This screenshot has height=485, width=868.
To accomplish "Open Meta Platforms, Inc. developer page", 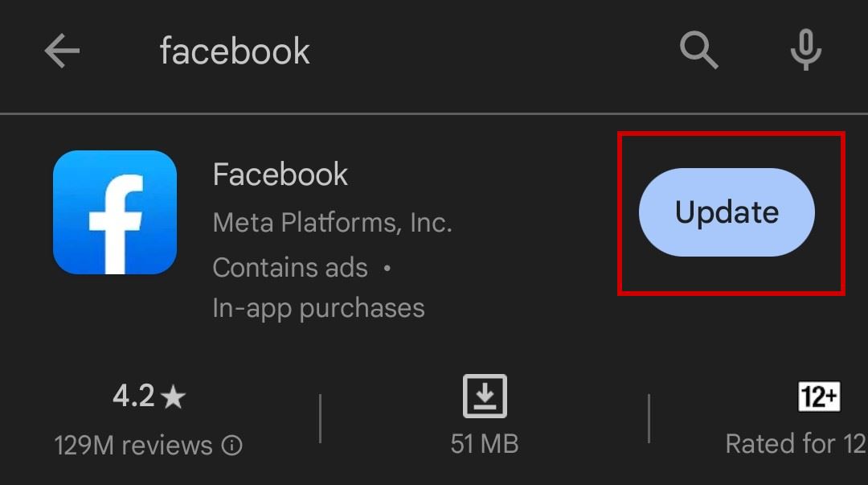I will coord(332,222).
